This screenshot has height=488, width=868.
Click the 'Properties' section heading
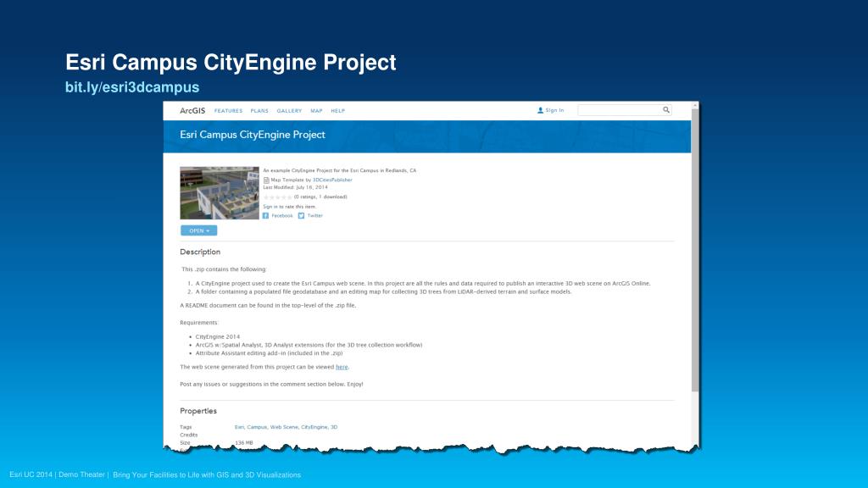(x=198, y=411)
